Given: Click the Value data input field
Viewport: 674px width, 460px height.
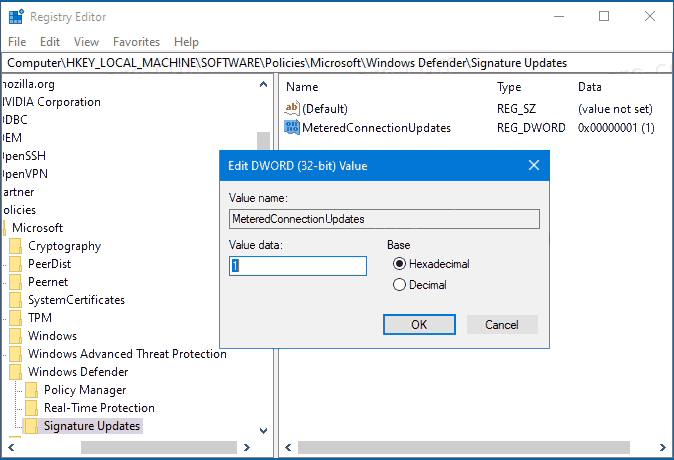Looking at the screenshot, I should pyautogui.click(x=298, y=266).
